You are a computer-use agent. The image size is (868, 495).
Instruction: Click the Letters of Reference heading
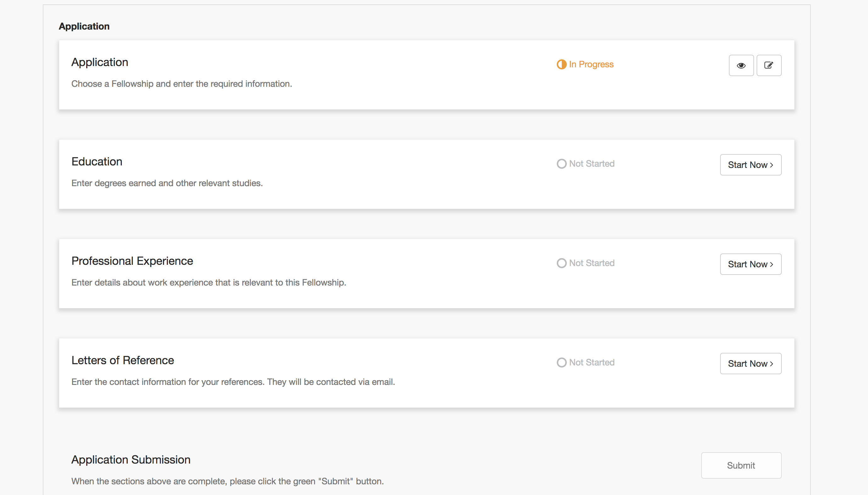122,360
